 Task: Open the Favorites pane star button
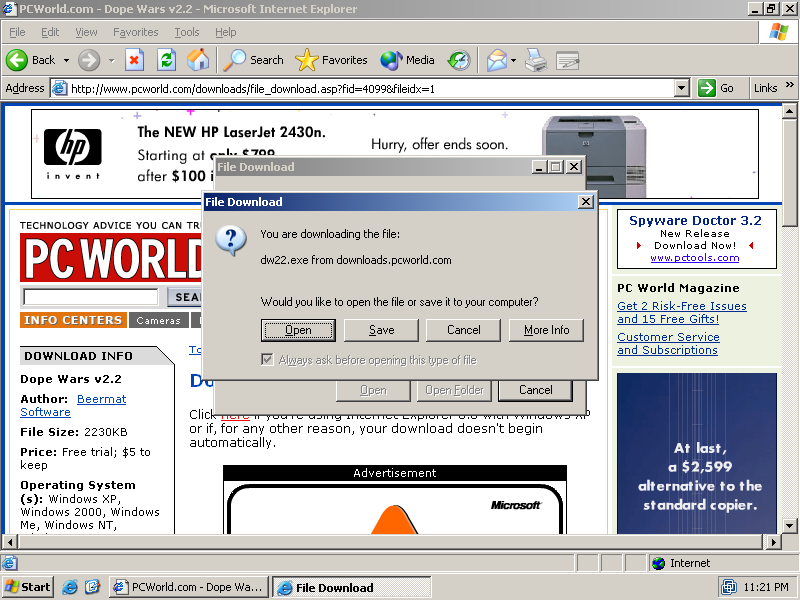click(331, 60)
